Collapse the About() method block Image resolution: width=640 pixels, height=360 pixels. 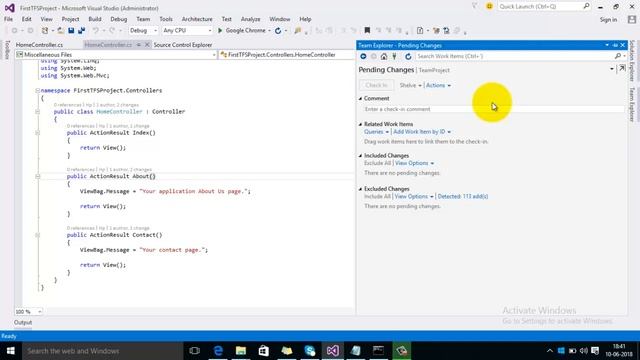point(37,176)
